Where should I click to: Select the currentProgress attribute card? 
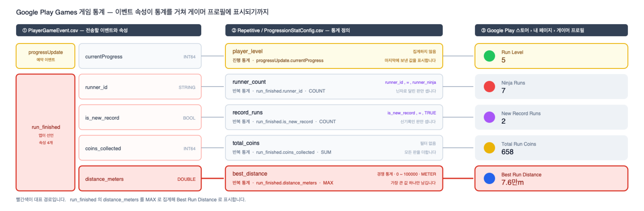(x=140, y=56)
